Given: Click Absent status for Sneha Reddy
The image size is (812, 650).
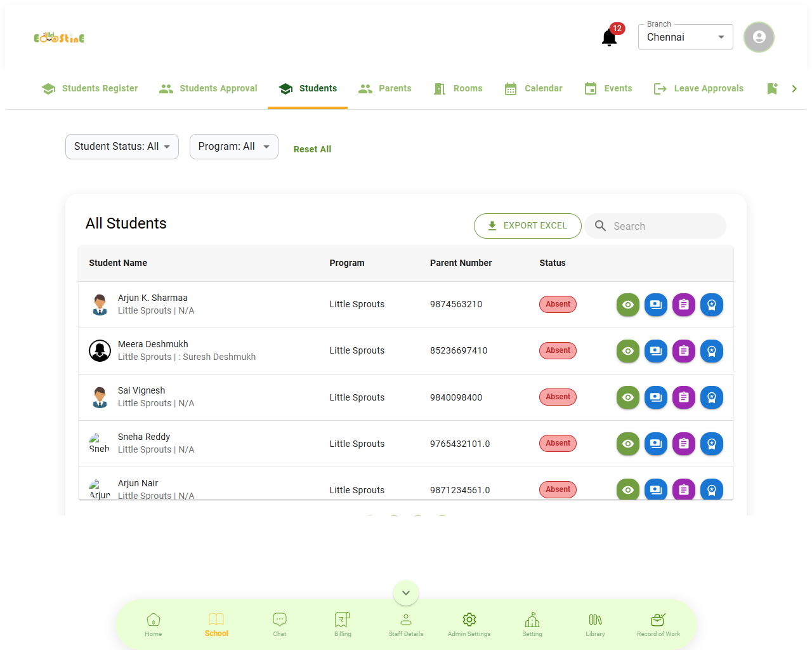Looking at the screenshot, I should (x=558, y=443).
